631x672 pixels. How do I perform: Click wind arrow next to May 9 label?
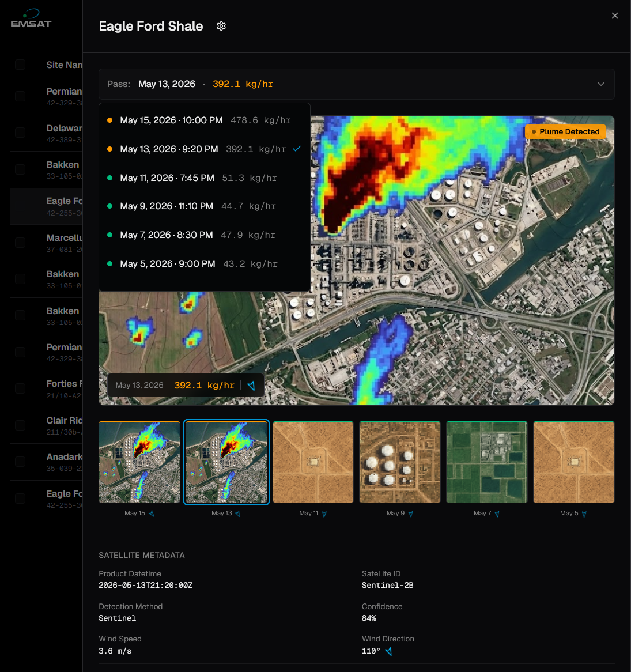click(411, 514)
